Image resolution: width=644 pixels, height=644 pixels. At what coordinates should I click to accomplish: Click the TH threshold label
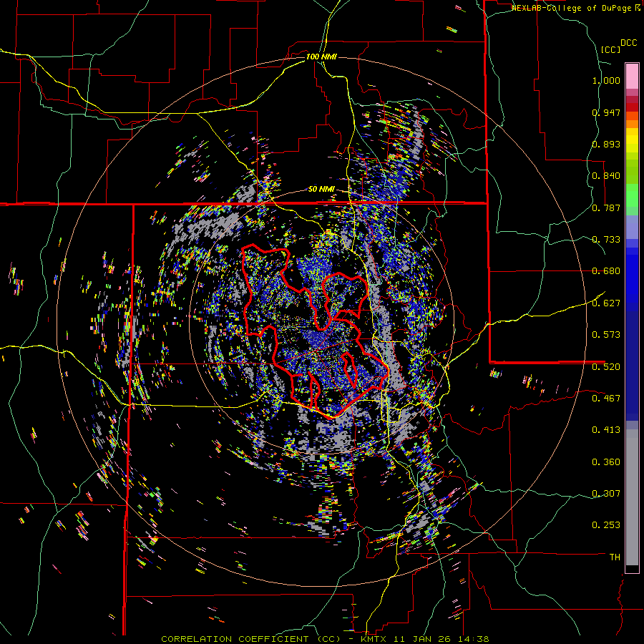click(x=615, y=557)
